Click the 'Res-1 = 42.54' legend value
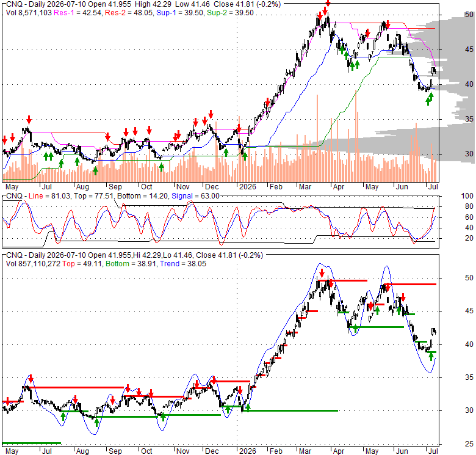The height and width of the screenshot is (455, 476). [78, 13]
